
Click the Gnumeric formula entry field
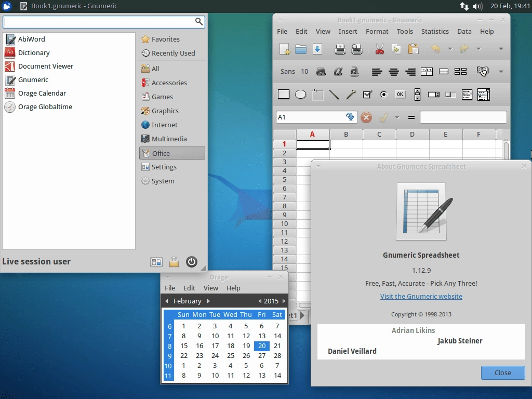pyautogui.click(x=463, y=117)
